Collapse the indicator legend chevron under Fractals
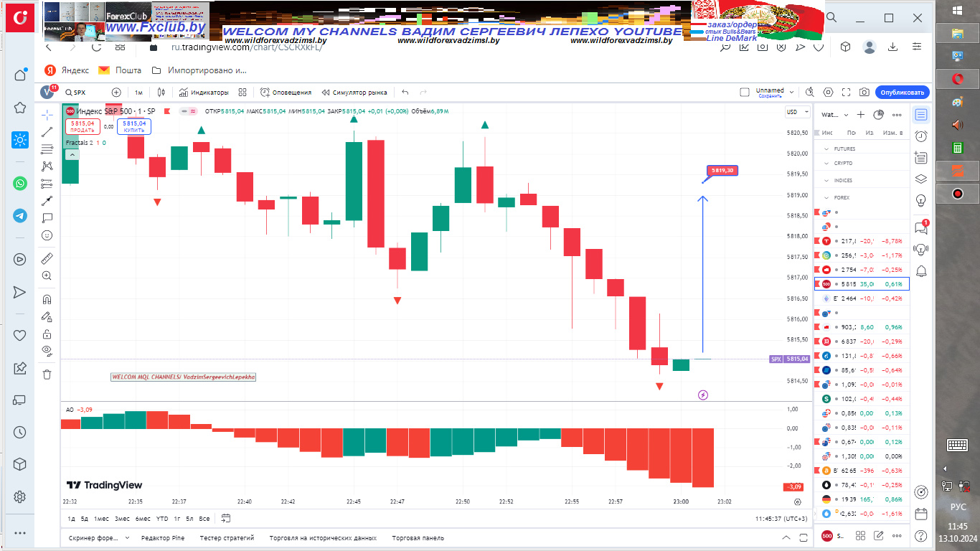 click(x=72, y=154)
